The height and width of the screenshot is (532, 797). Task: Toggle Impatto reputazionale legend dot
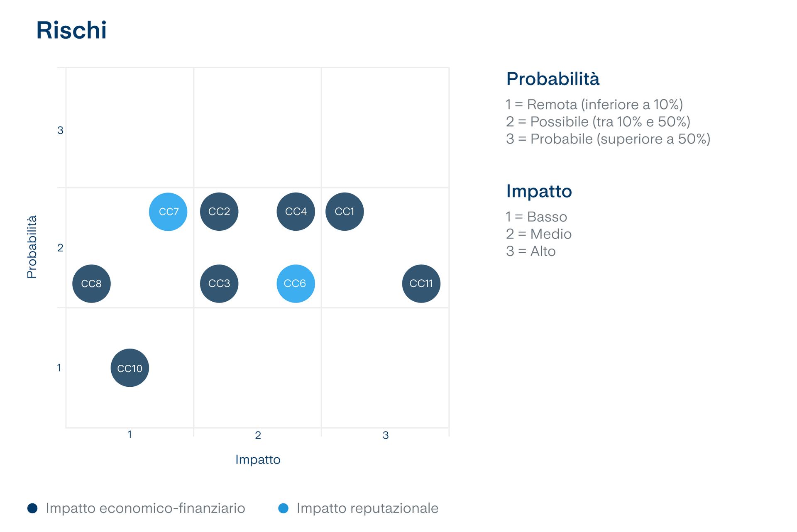tap(283, 508)
